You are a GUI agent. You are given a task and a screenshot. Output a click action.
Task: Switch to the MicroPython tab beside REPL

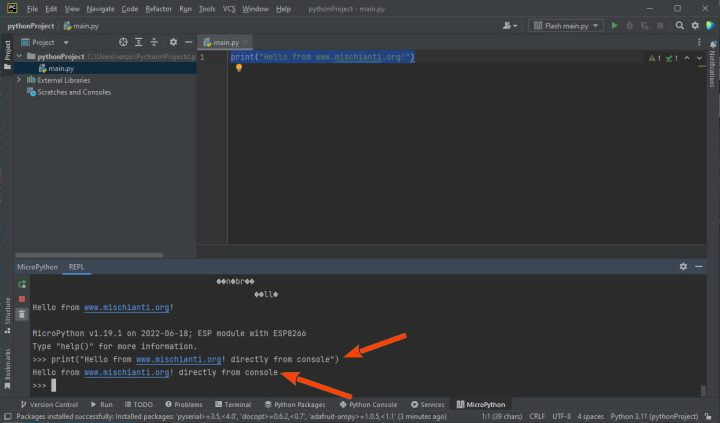37,267
